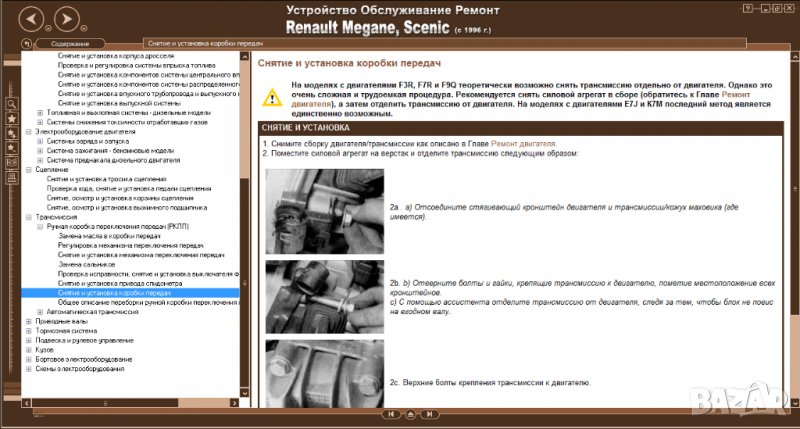Click the back navigation arrow button
The height and width of the screenshot is (429, 800).
[32, 19]
